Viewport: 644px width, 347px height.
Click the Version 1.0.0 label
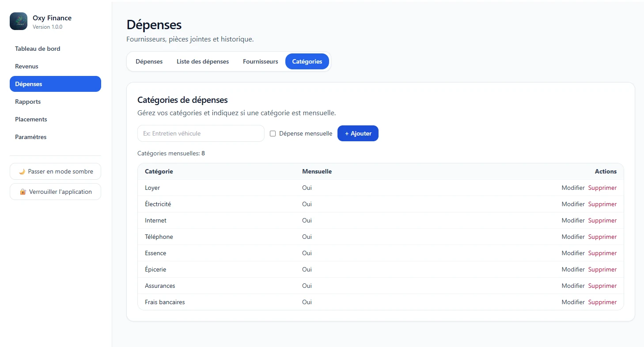tap(47, 27)
